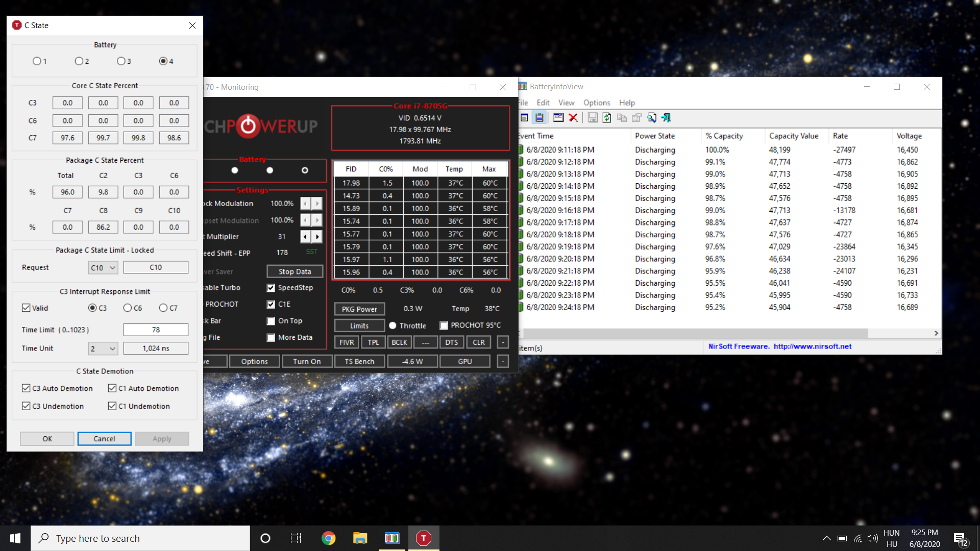980x551 pixels.
Task: Open ThrottleStop Options button
Action: [x=254, y=361]
